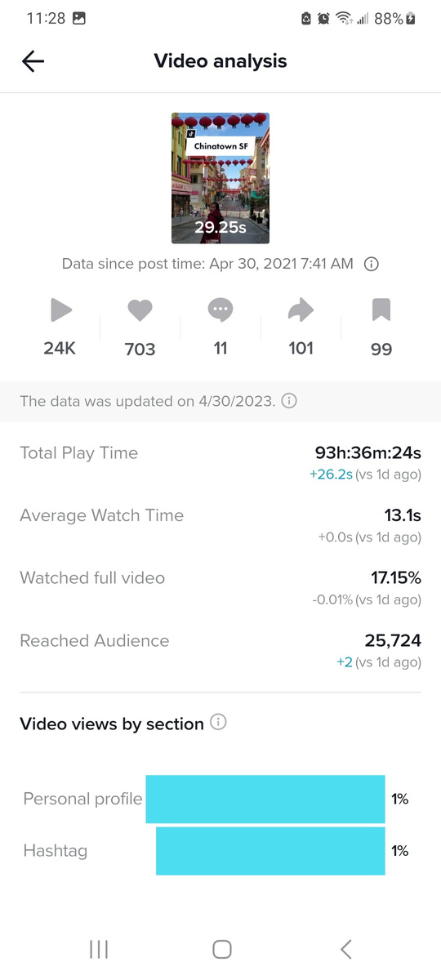This screenshot has height=980, width=441.
Task: Tap the Average Watch Time row
Action: 220,525
